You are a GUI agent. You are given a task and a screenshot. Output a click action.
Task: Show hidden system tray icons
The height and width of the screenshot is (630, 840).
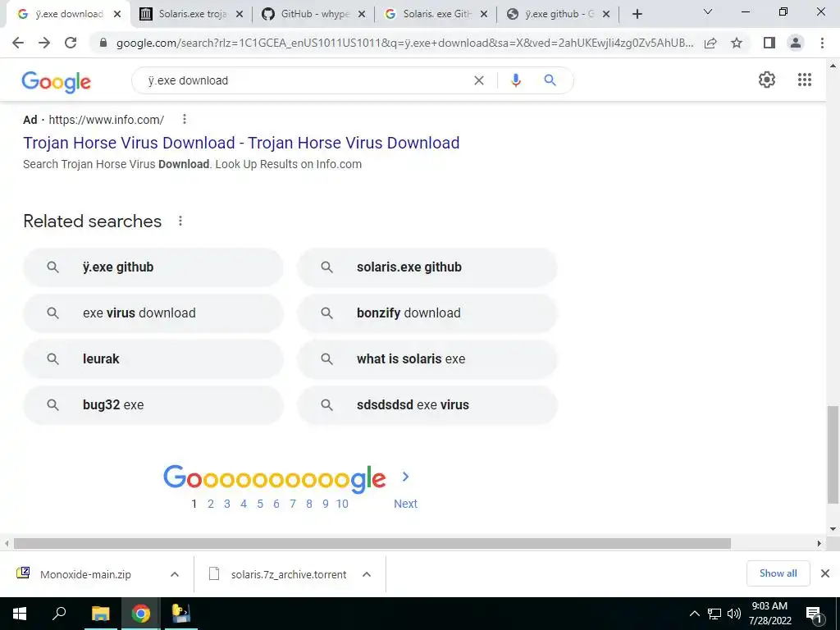[694, 614]
